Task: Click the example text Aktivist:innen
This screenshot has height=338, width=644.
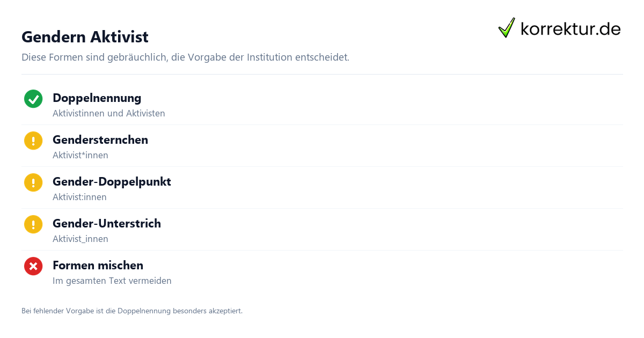Action: (x=79, y=197)
